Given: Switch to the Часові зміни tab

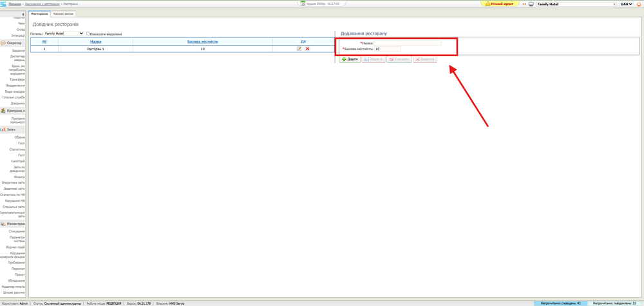Looking at the screenshot, I should (63, 14).
